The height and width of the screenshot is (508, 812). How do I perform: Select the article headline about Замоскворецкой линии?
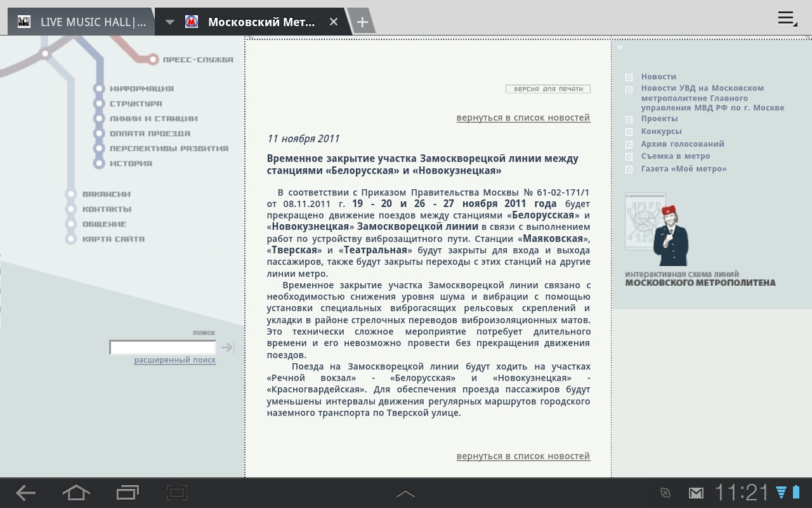tap(422, 164)
